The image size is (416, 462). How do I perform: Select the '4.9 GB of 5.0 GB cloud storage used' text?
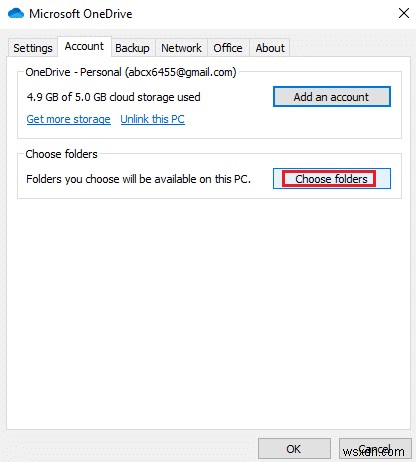(x=114, y=97)
